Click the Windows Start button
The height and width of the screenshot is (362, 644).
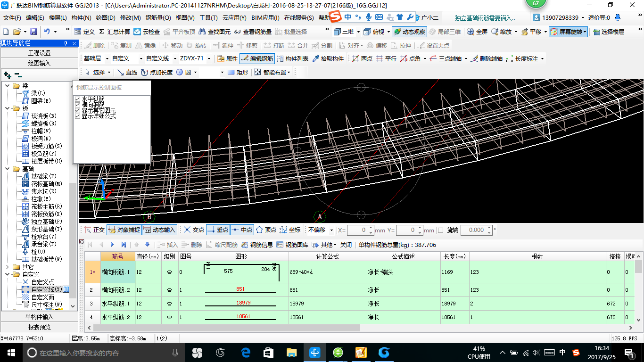pos(10,352)
